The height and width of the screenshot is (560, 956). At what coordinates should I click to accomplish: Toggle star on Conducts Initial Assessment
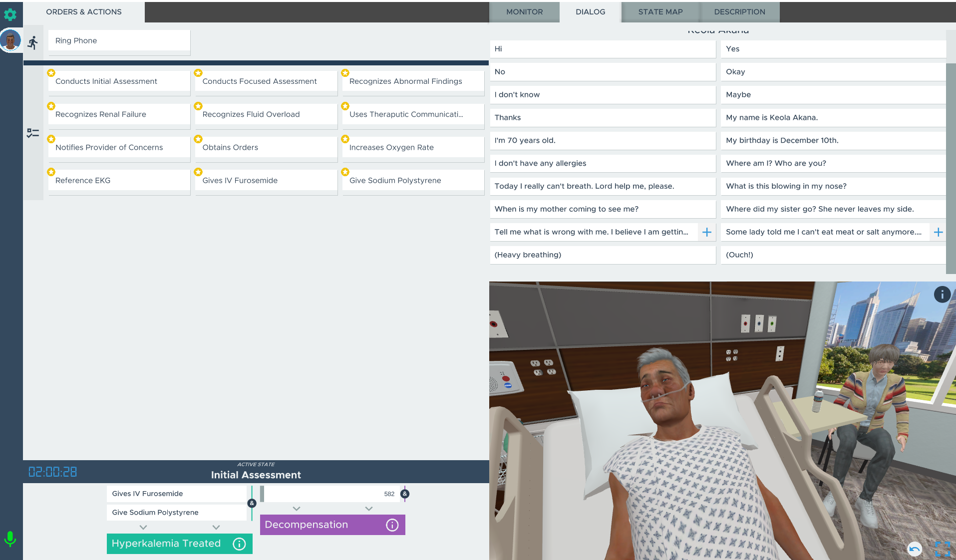[51, 73]
